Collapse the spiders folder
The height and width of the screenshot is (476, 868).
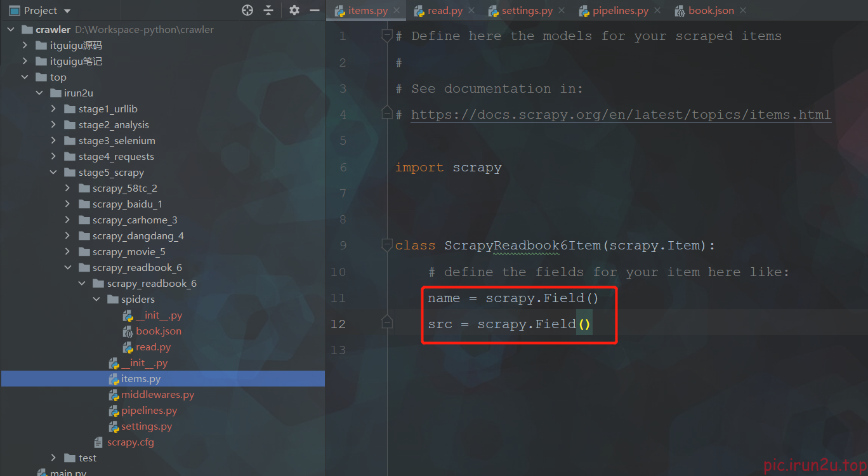(96, 299)
